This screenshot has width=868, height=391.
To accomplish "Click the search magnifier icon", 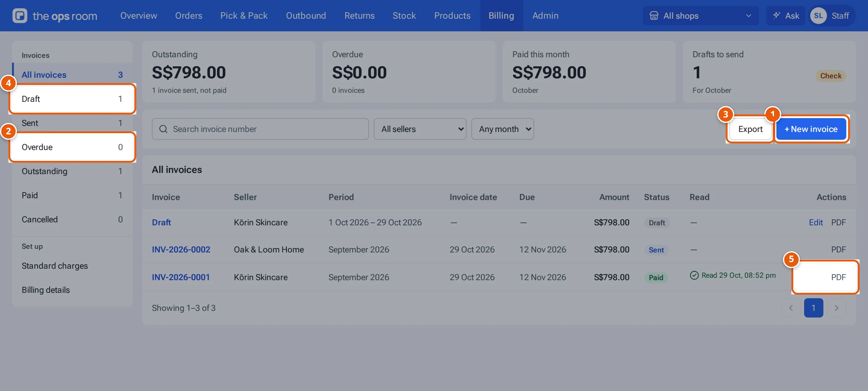I will pos(163,129).
